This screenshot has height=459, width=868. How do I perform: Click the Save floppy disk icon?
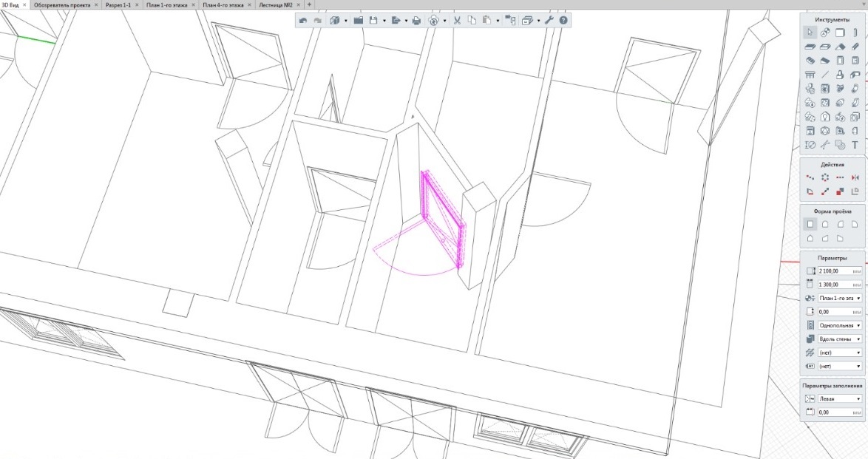[x=374, y=21]
